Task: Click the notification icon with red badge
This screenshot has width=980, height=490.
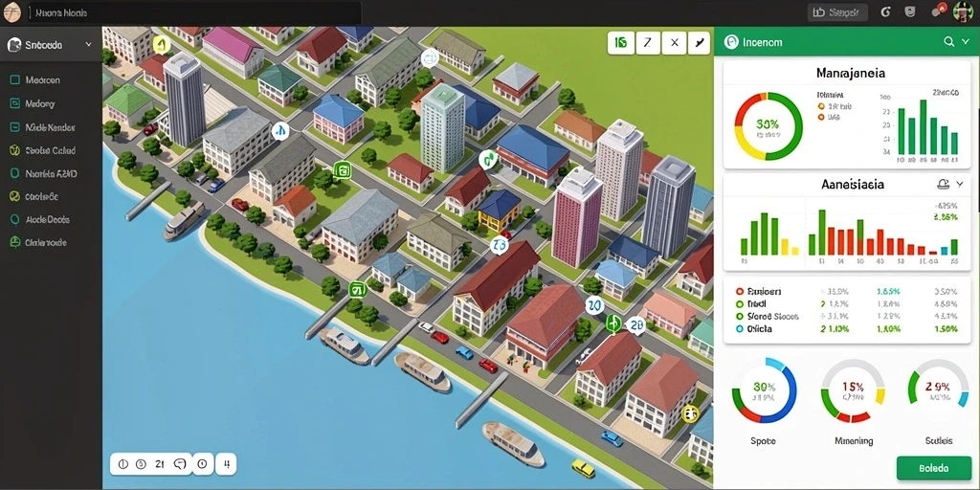Action: 938,11
